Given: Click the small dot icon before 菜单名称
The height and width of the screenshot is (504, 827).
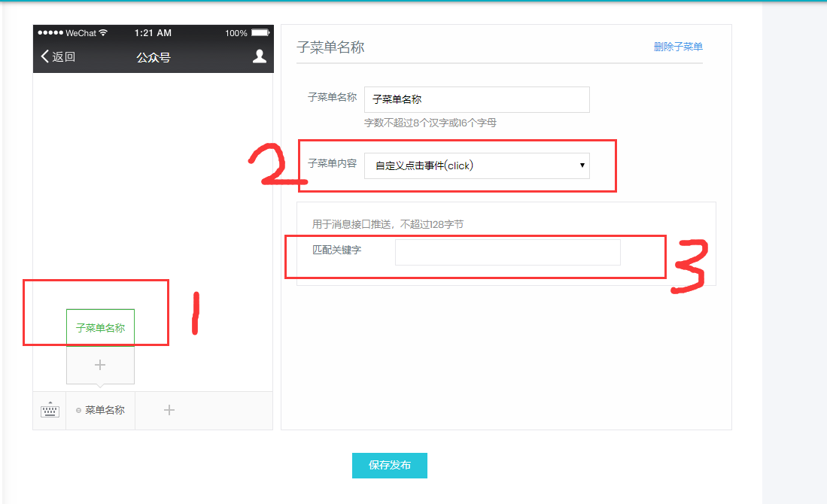Looking at the screenshot, I should [78, 411].
